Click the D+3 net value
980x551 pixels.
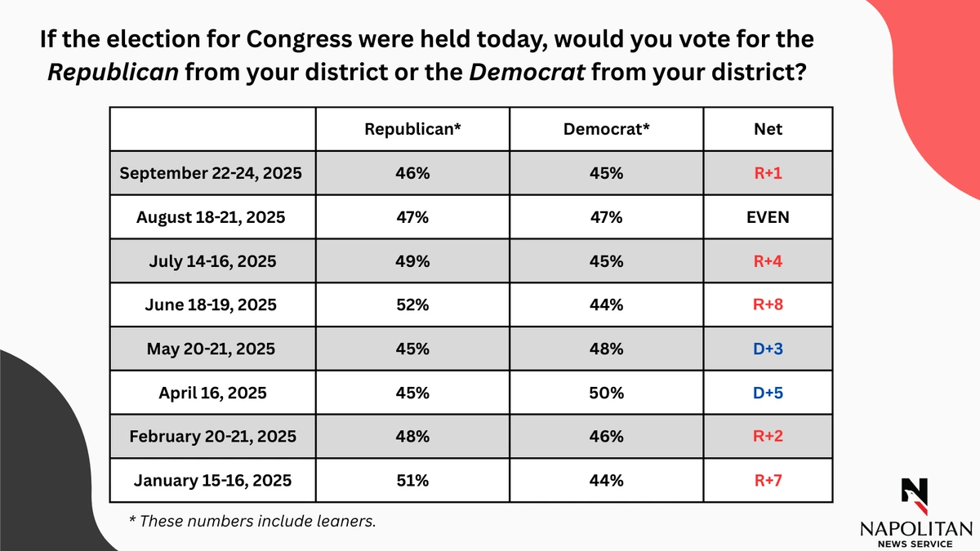[768, 349]
